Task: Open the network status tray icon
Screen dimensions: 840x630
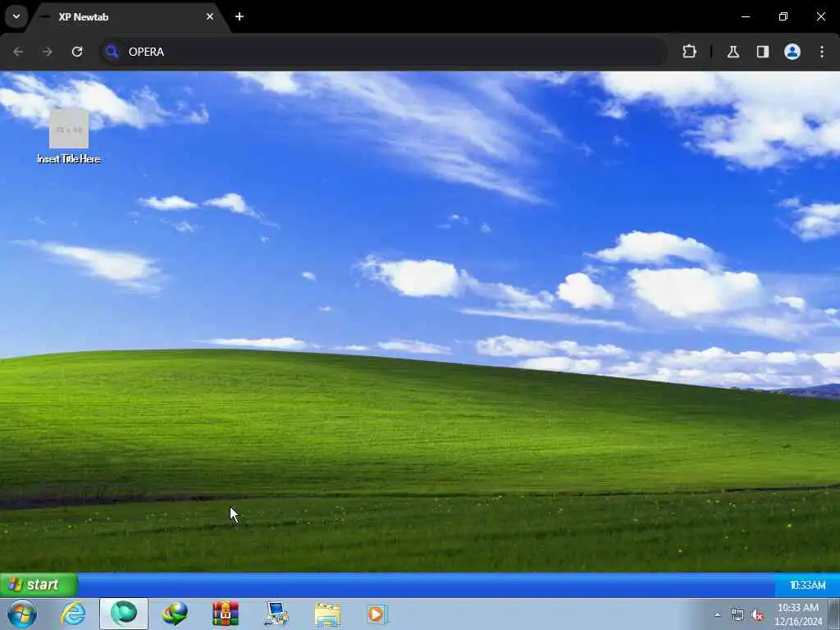Action: (737, 615)
